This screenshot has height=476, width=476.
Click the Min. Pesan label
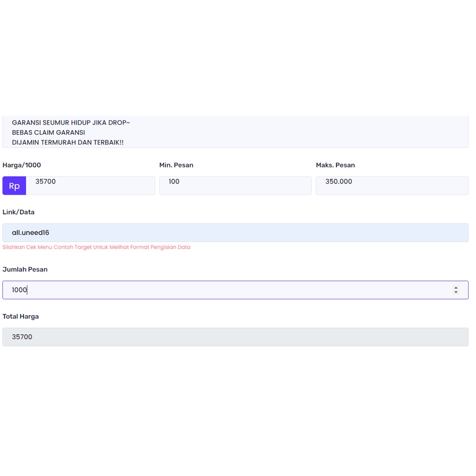coord(176,165)
